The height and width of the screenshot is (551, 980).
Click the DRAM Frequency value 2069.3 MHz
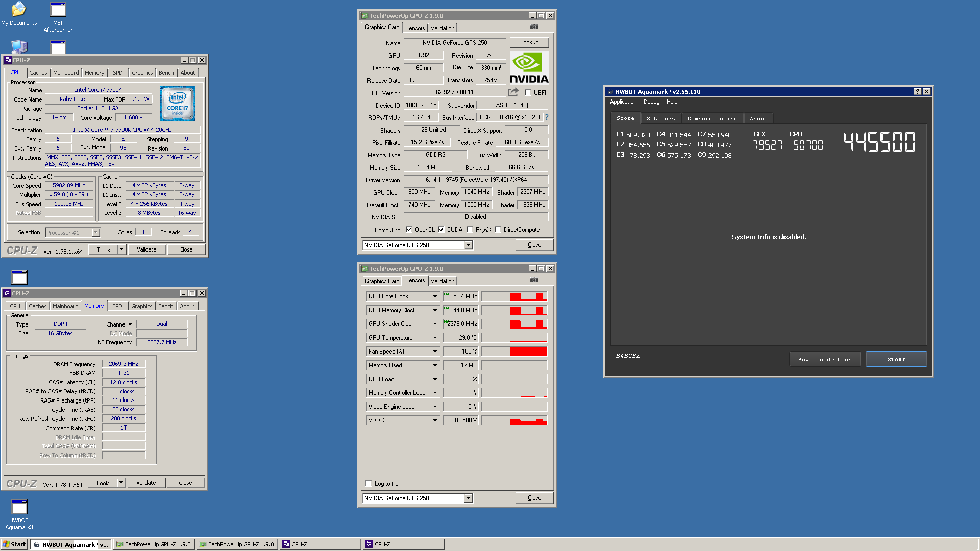[x=124, y=364]
